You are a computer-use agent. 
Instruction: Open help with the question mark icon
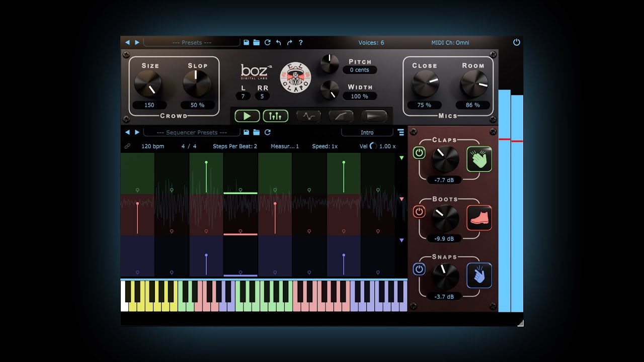[x=301, y=43]
